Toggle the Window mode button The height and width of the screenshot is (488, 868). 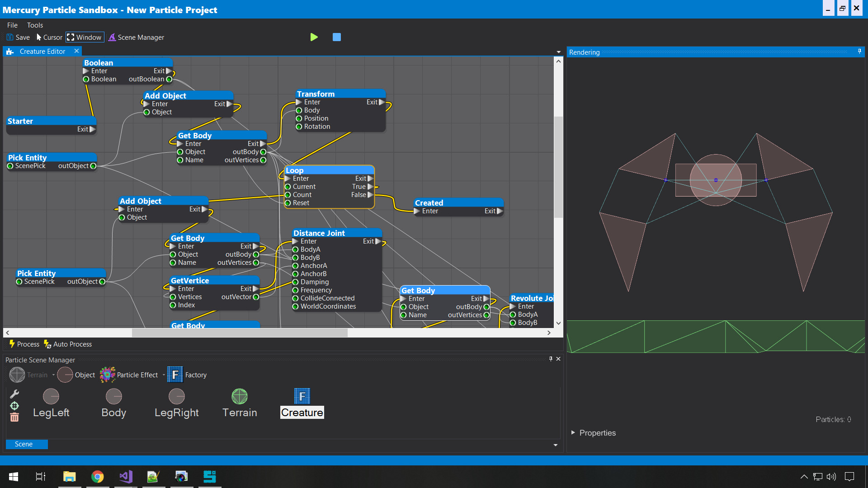(x=85, y=38)
